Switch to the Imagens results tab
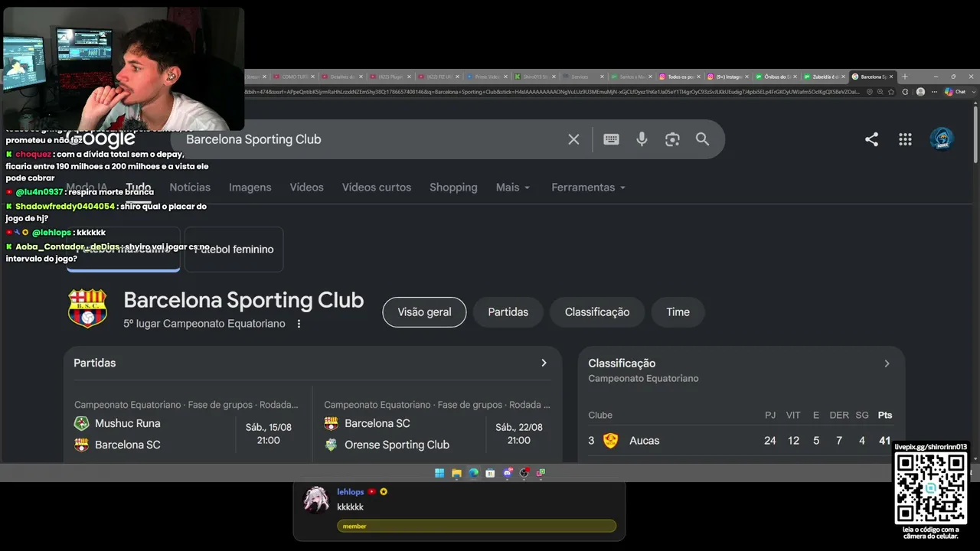This screenshot has width=980, height=551. pos(250,187)
